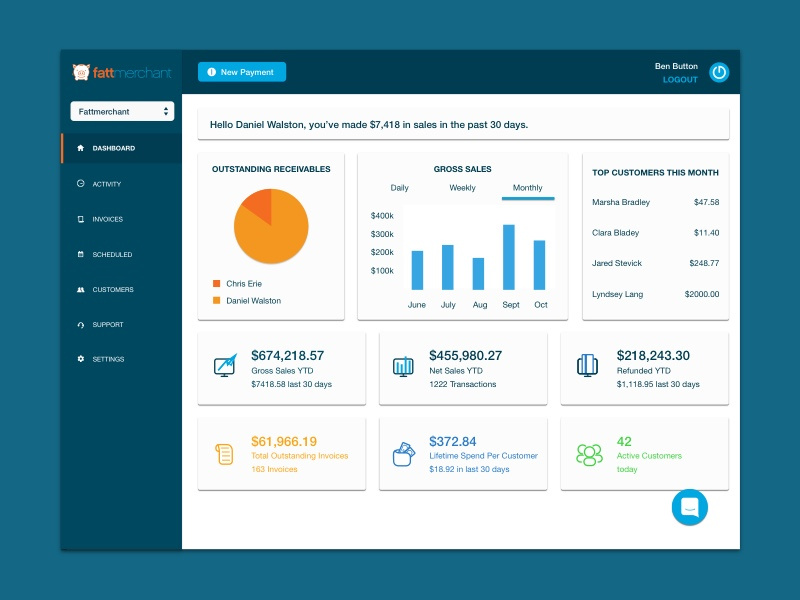
Task: Click the 42 active customers count
Action: click(624, 441)
